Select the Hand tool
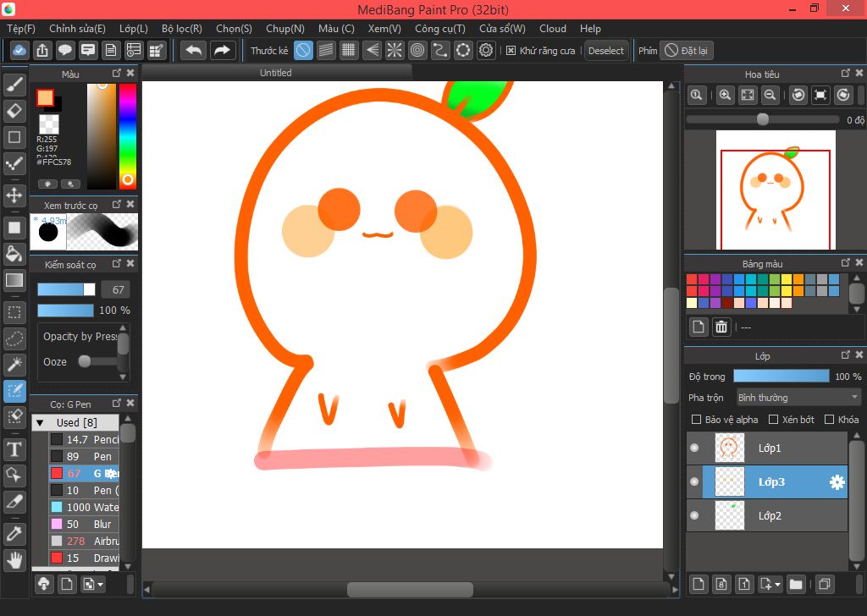 coord(14,560)
